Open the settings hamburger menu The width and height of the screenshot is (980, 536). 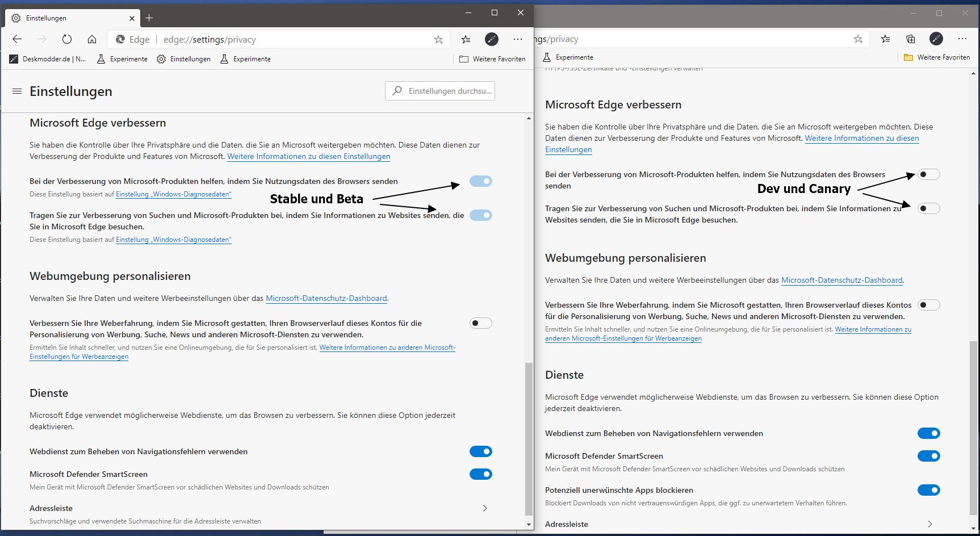(17, 91)
